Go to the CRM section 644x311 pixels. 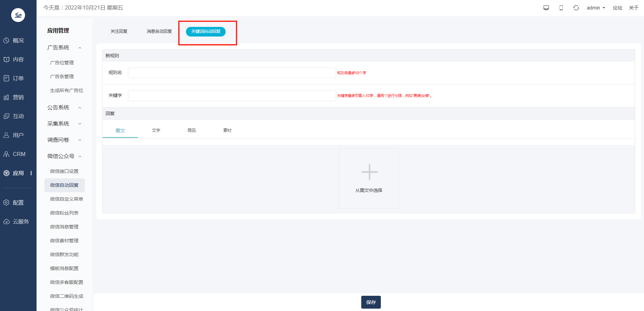coord(19,154)
